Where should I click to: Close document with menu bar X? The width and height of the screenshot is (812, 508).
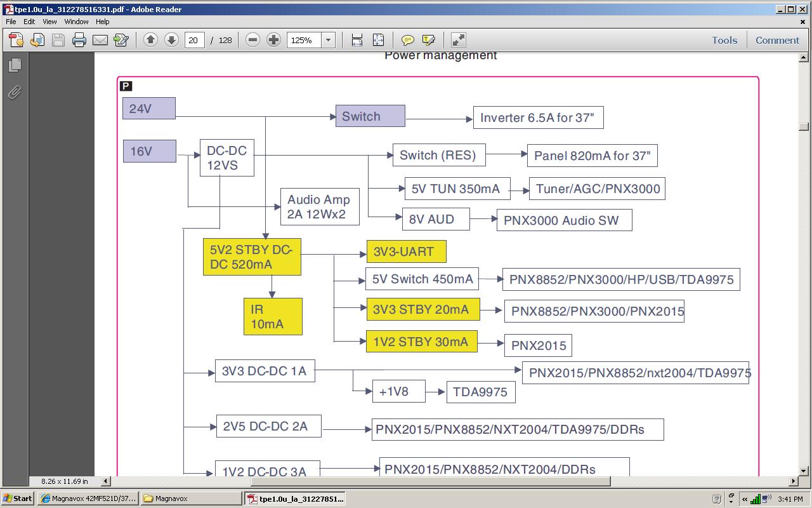(x=803, y=22)
